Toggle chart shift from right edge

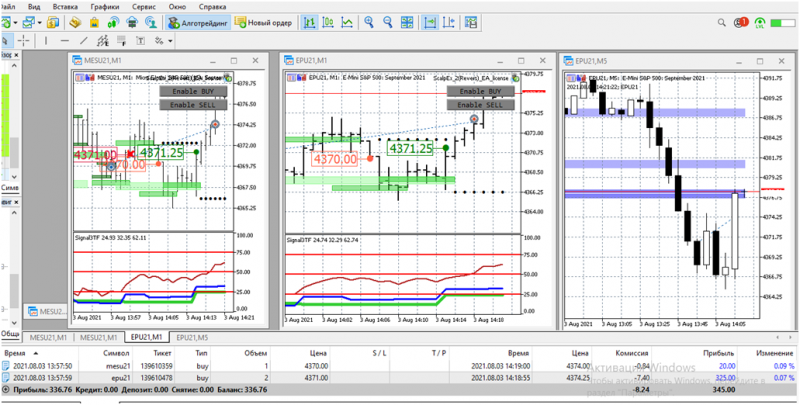click(x=449, y=22)
